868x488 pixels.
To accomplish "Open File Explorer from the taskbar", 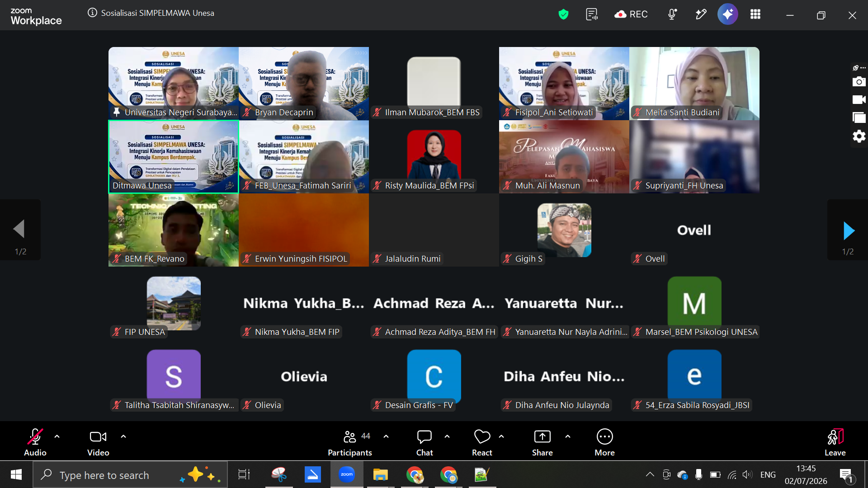I will [381, 474].
